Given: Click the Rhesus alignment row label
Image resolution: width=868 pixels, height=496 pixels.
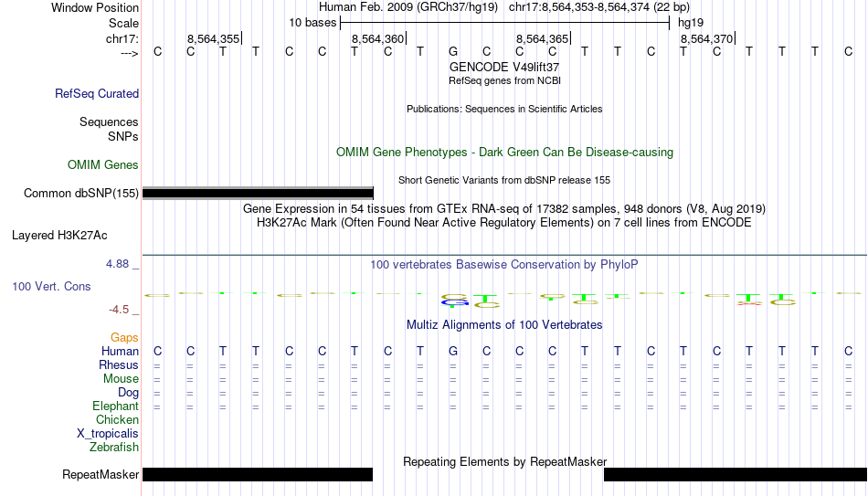Looking at the screenshot, I should pyautogui.click(x=119, y=364).
